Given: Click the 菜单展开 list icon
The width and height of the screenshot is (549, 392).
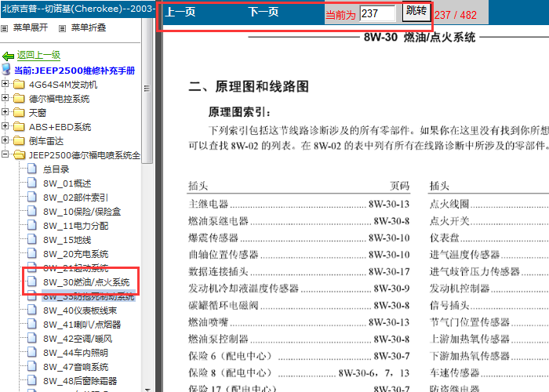Looking at the screenshot, I should click(x=5, y=29).
